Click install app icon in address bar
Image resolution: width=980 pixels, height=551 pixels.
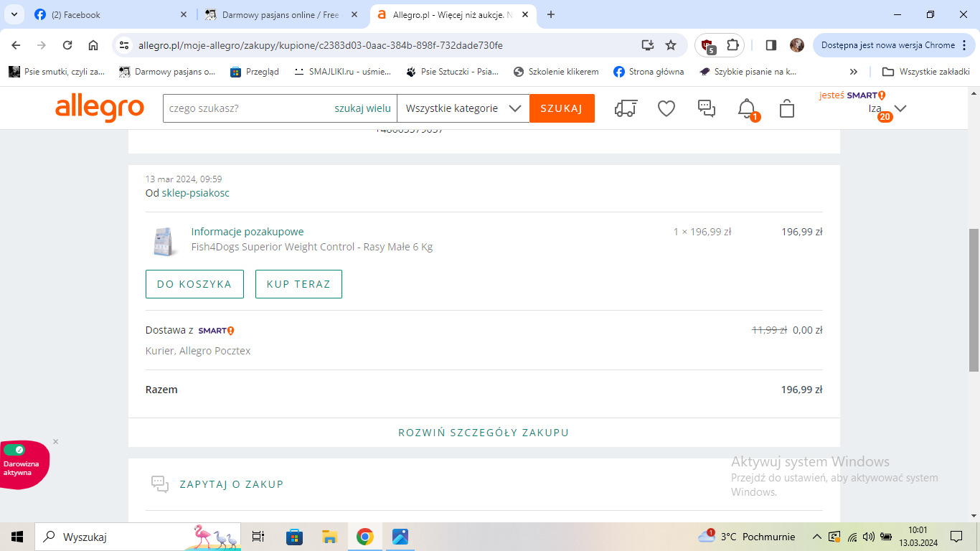coord(648,45)
